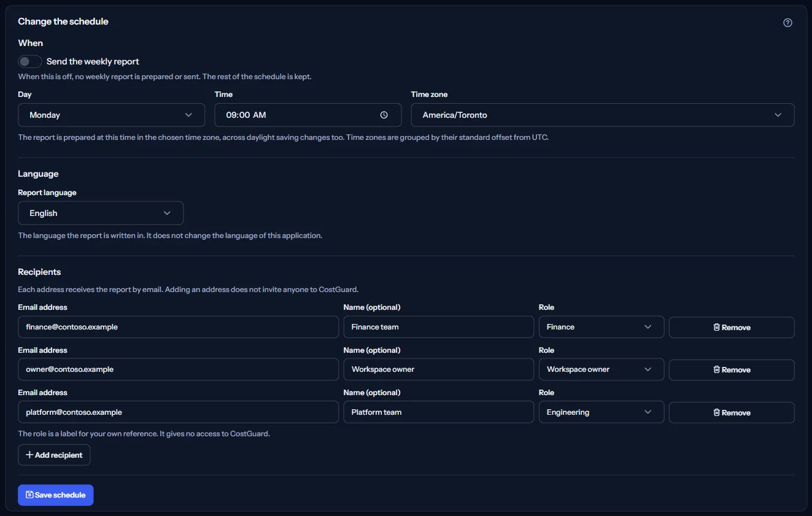Open the Day dropdown showing Monday
Image resolution: width=812 pixels, height=516 pixels.
pyautogui.click(x=111, y=115)
